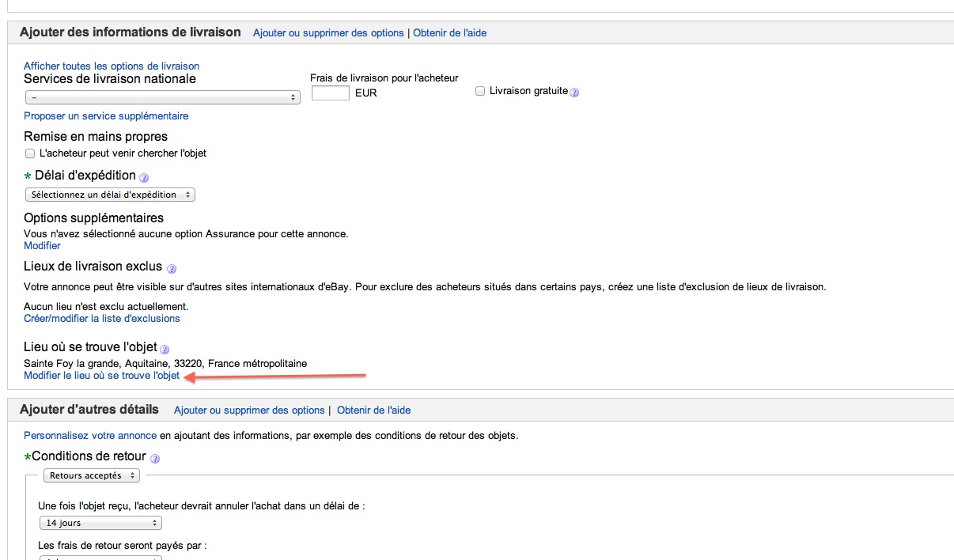Click Modifier le lieu où se trouve l'objet
This screenshot has height=560, width=954.
tap(102, 376)
